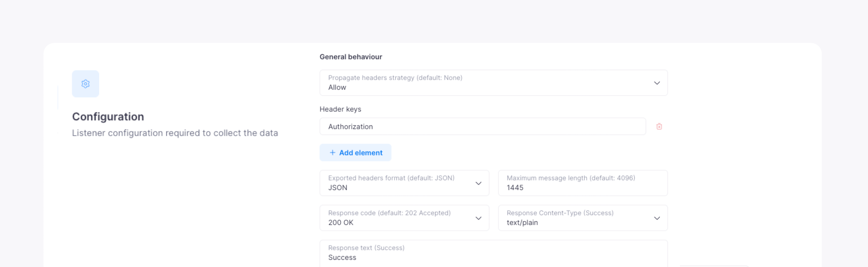The image size is (868, 267).
Task: Click the Configuration section heading
Action: tap(108, 117)
